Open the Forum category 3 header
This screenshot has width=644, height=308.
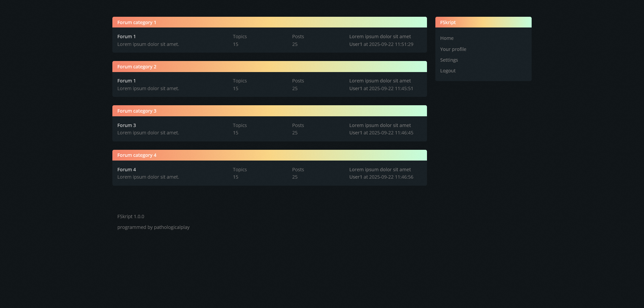[137, 111]
